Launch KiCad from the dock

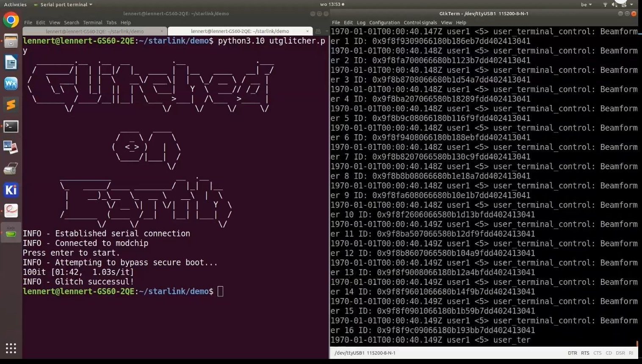pyautogui.click(x=11, y=190)
